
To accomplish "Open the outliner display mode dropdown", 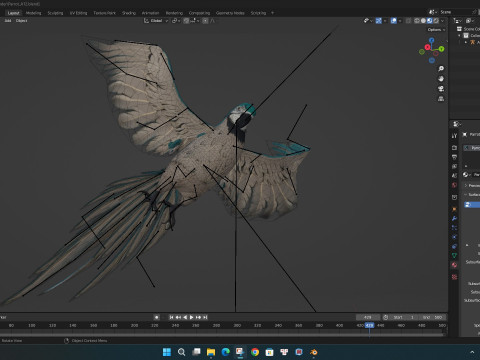I will [x=458, y=21].
